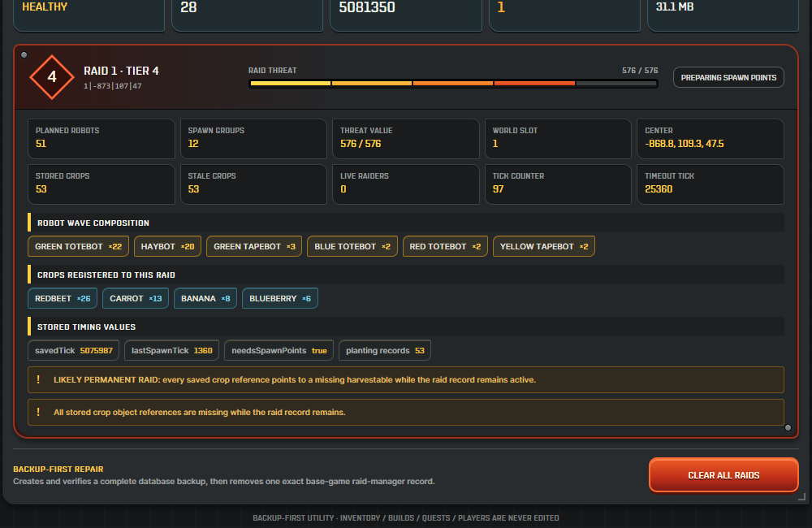Click the Timeout Tick 25360 card

pyautogui.click(x=710, y=184)
